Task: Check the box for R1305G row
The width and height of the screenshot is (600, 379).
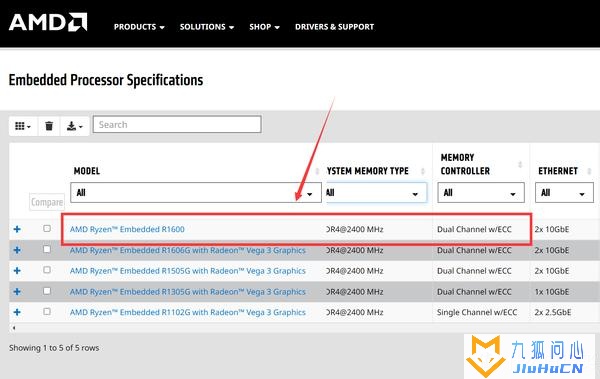Action: point(47,291)
